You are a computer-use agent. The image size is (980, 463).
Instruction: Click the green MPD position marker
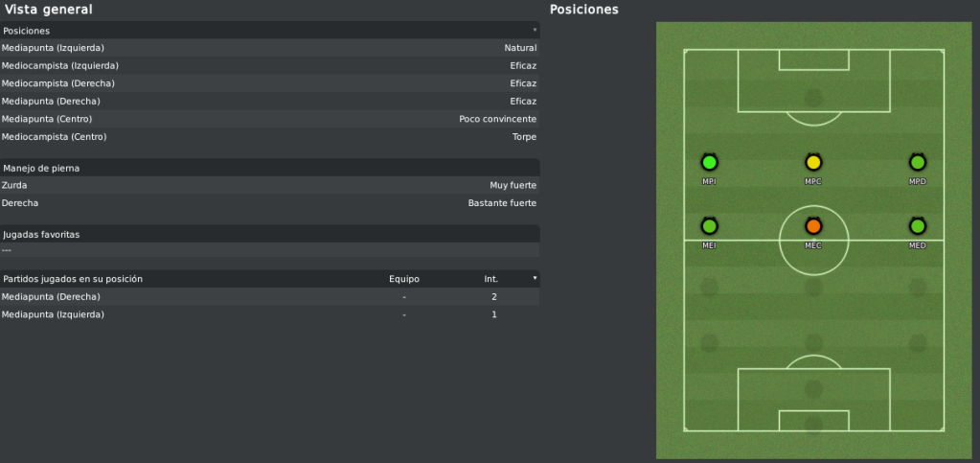[917, 163]
